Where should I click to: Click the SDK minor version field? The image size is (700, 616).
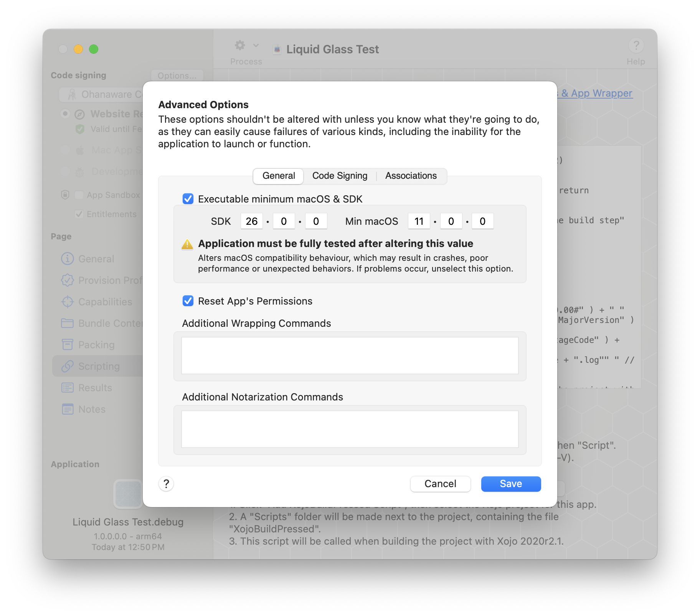284,221
